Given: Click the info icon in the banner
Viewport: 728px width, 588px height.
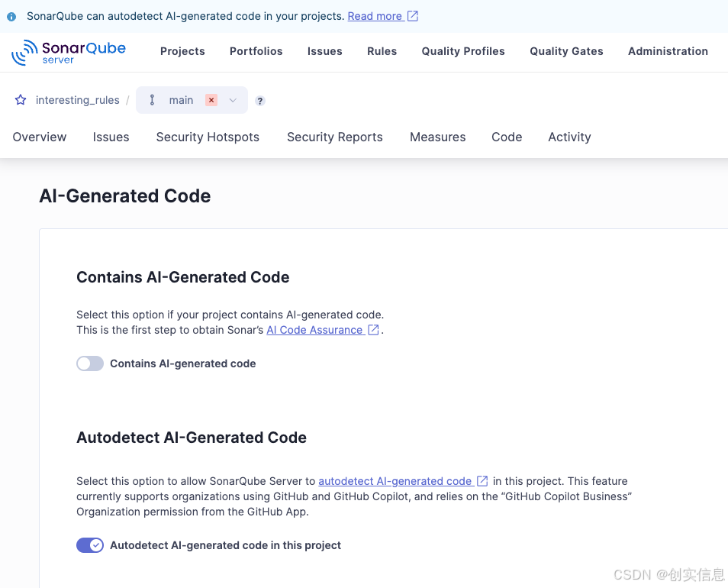Looking at the screenshot, I should click(x=11, y=17).
